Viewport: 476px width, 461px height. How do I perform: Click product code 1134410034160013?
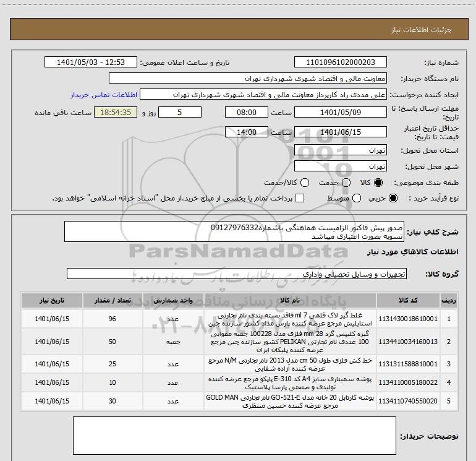point(408,342)
